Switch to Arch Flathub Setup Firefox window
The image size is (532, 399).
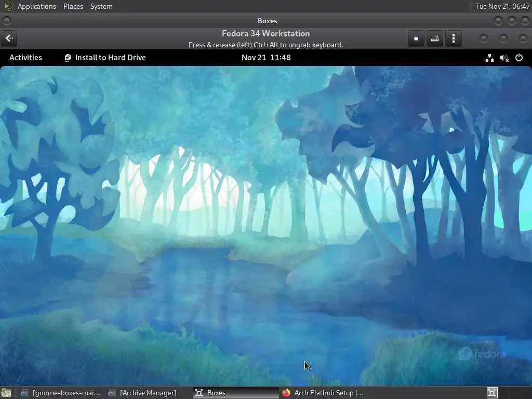[323, 393]
